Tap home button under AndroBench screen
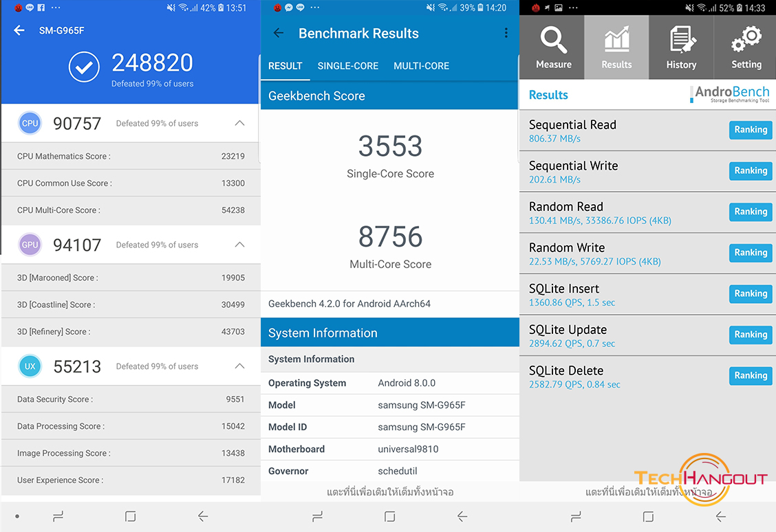This screenshot has height=532, width=776. (648, 517)
